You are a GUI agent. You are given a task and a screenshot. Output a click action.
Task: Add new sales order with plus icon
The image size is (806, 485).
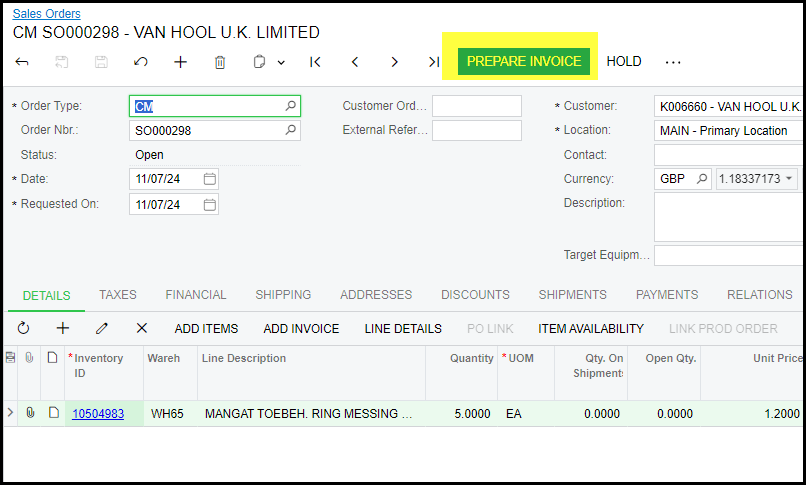coord(180,62)
